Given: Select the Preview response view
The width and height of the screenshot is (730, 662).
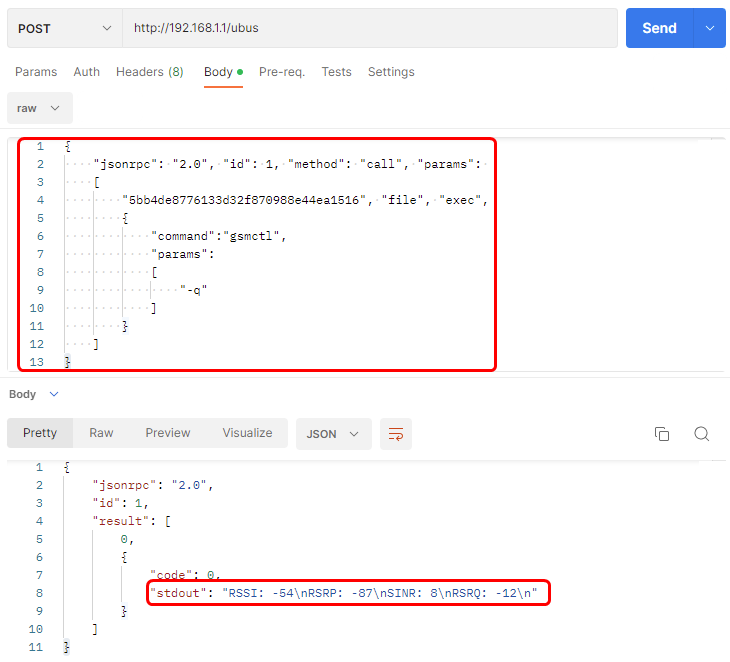Looking at the screenshot, I should pyautogui.click(x=167, y=433).
